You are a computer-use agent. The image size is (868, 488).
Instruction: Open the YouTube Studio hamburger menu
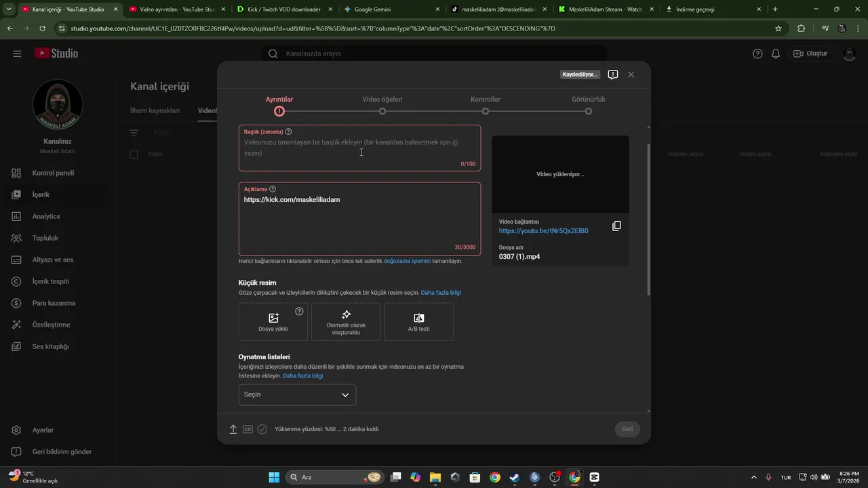[17, 54]
